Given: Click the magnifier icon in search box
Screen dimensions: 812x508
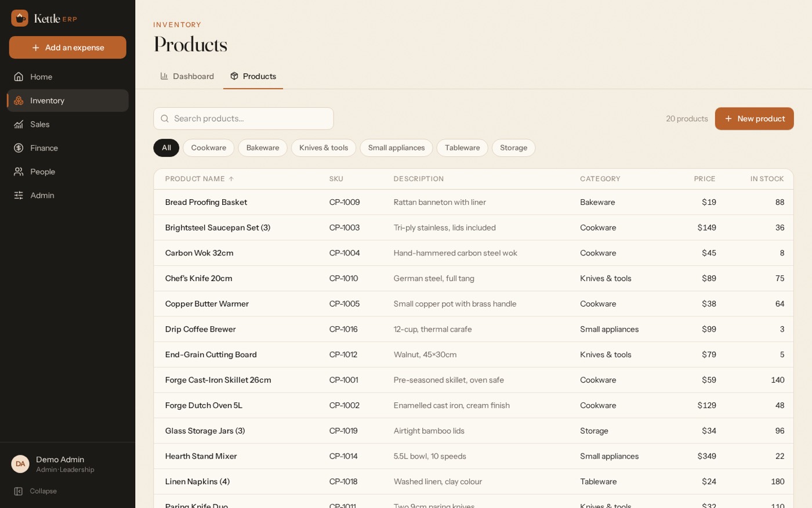Looking at the screenshot, I should 165,118.
